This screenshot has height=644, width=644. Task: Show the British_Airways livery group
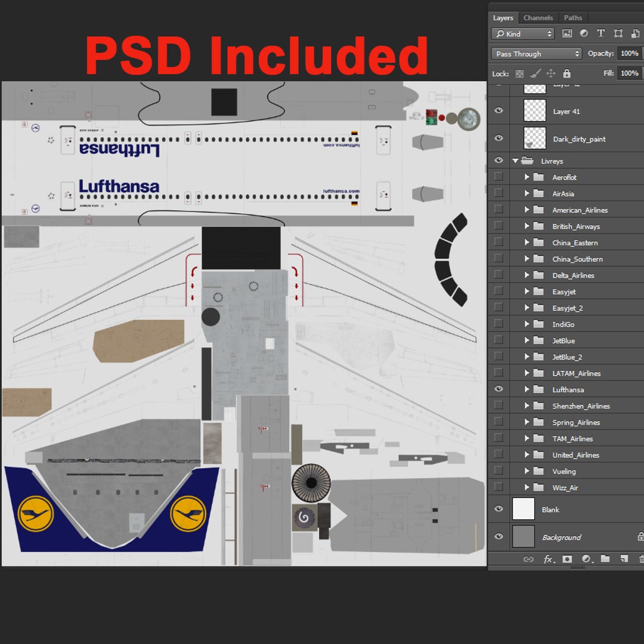(499, 225)
